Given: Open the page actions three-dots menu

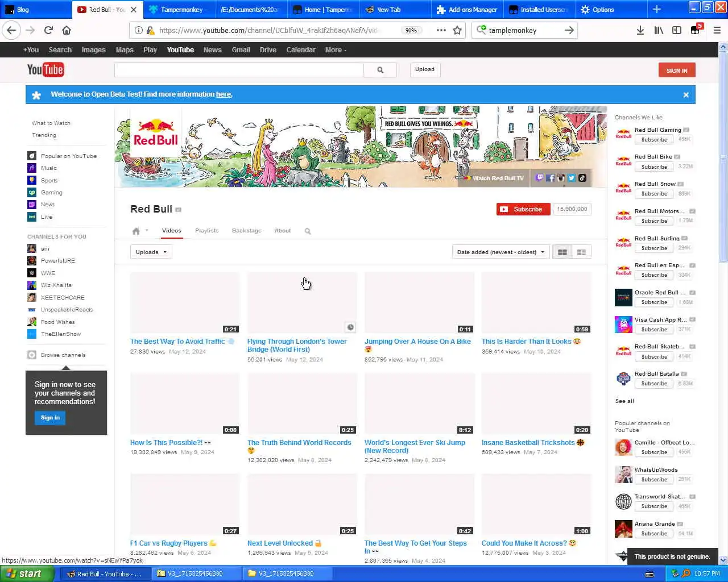Looking at the screenshot, I should pos(441,30).
